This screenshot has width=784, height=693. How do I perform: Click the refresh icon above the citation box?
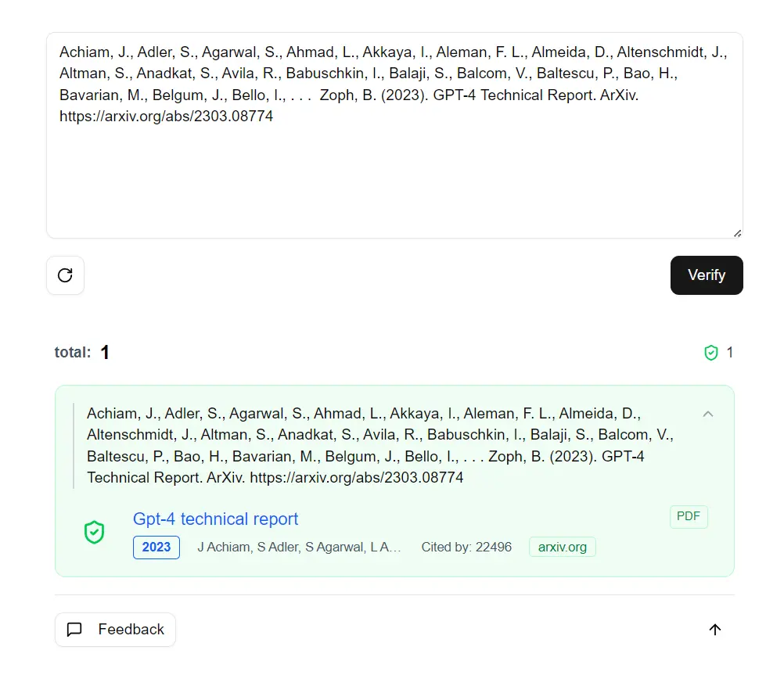pos(65,275)
